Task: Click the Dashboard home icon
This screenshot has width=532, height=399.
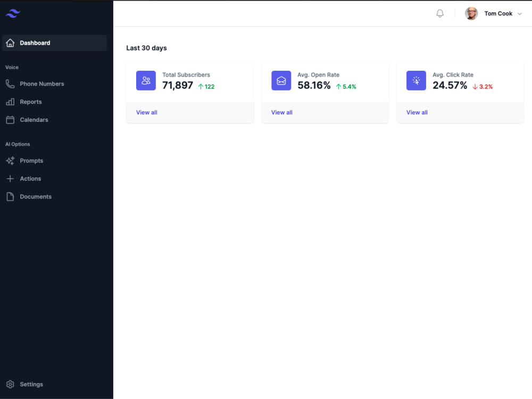Action: pos(10,43)
